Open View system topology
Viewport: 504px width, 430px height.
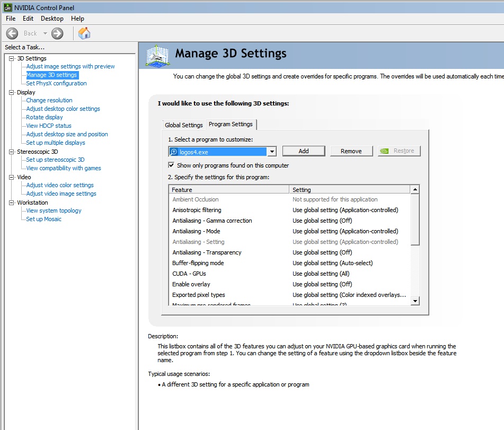coord(54,210)
